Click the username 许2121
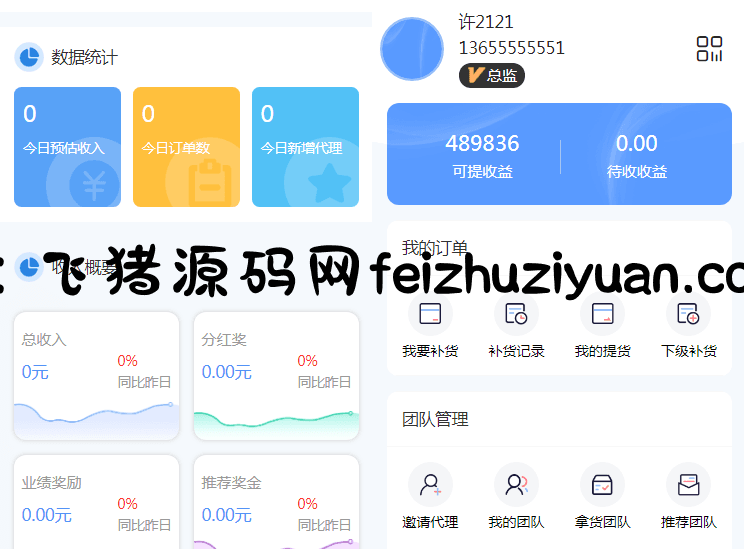Image resolution: width=744 pixels, height=549 pixels. click(486, 22)
